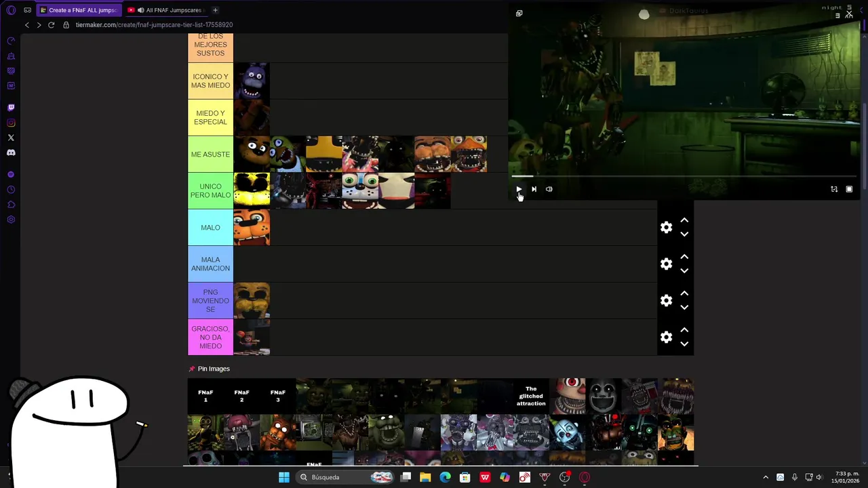Click the tiermaker.com address bar
Screen dimensions: 868x488
tap(154, 25)
